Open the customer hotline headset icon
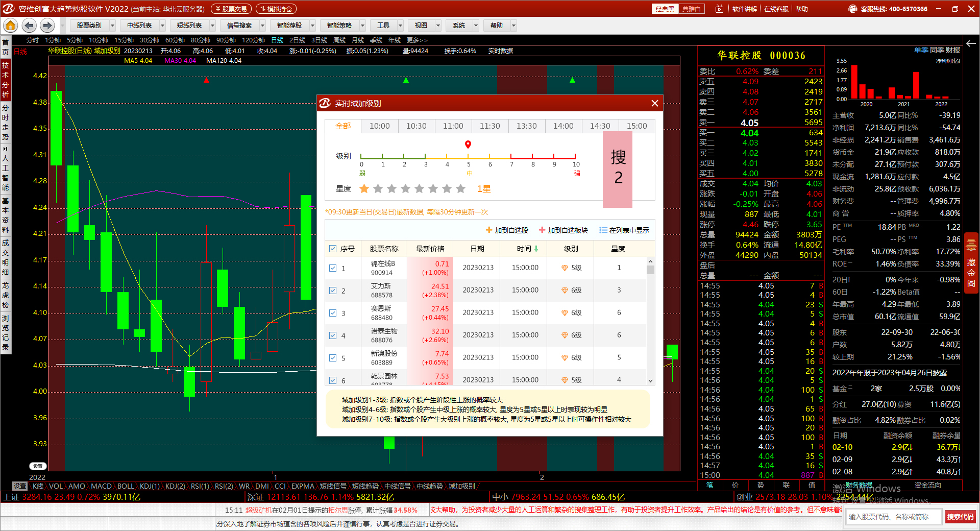The width and height of the screenshot is (980, 531). [852, 9]
